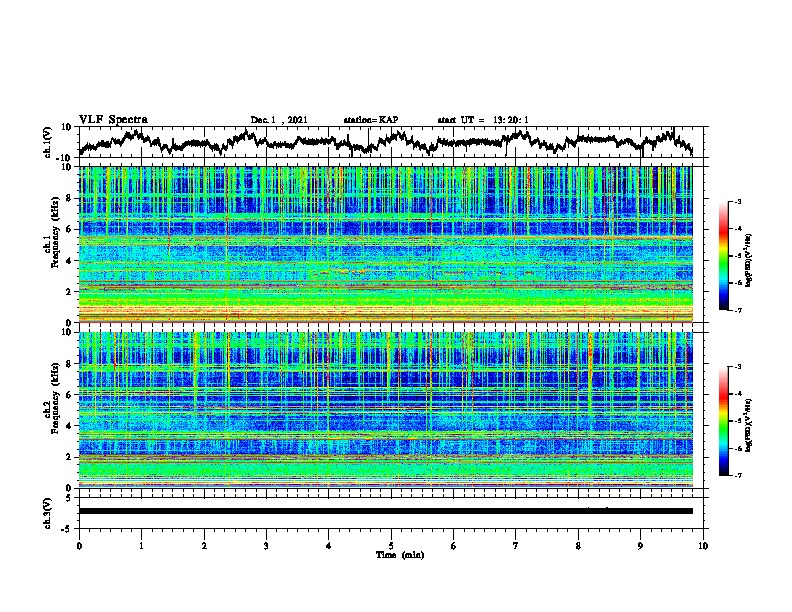This screenshot has height=612, width=792.
Task: Click the "8" tick on the time axis
Action: point(578,546)
